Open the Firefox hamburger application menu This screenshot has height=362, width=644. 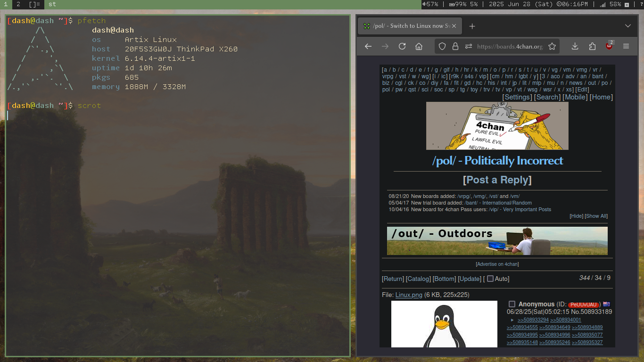626,46
